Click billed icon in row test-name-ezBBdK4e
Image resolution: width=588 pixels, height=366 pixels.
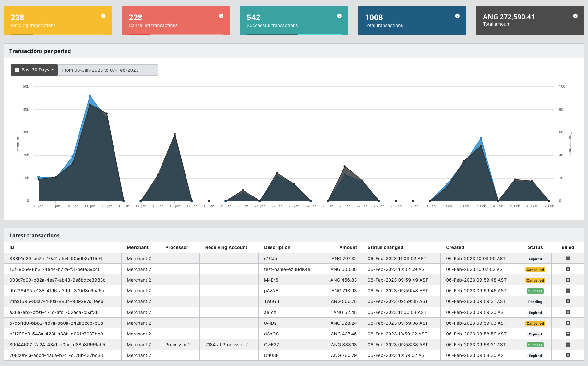[568, 269]
